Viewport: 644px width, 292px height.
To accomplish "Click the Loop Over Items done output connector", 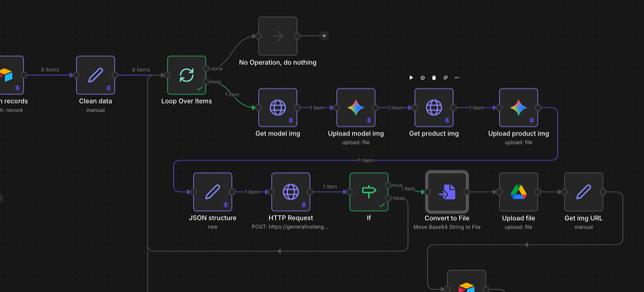I will [205, 68].
